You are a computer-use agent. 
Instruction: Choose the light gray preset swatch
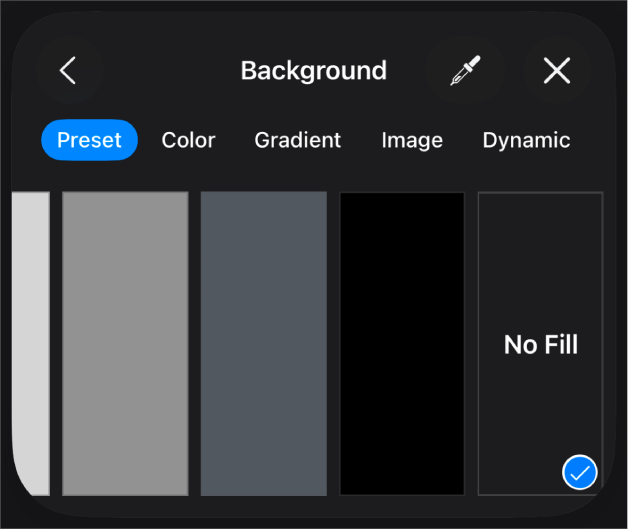pyautogui.click(x=32, y=343)
